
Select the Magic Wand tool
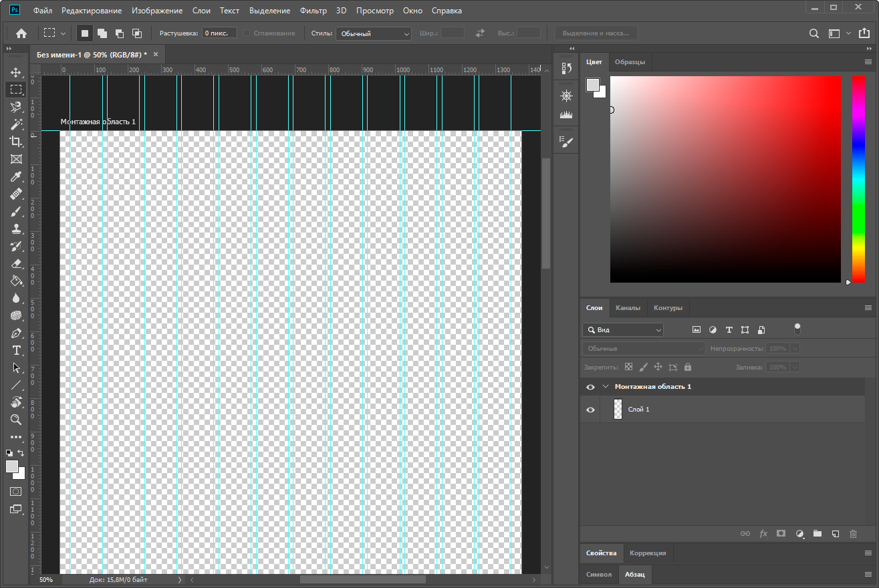coord(16,124)
